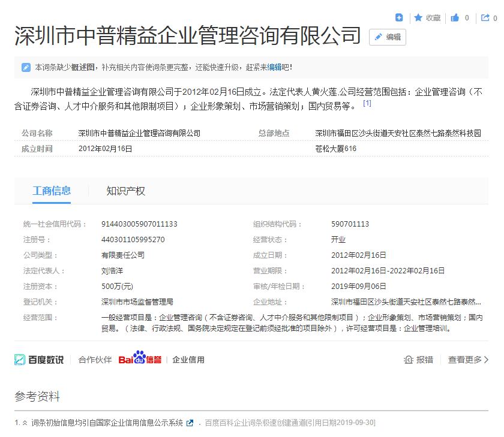Open the 企业信用 link
The width and height of the screenshot is (504, 437).
click(x=188, y=359)
